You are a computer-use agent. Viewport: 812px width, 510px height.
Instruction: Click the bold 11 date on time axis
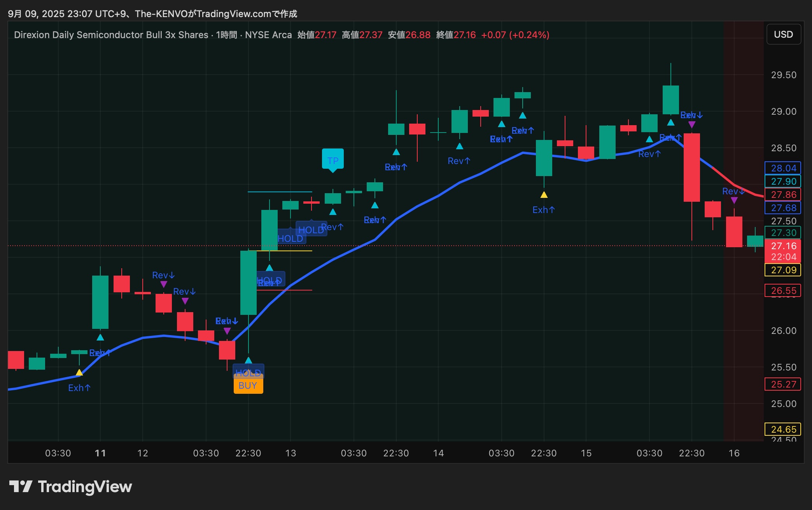click(x=100, y=453)
